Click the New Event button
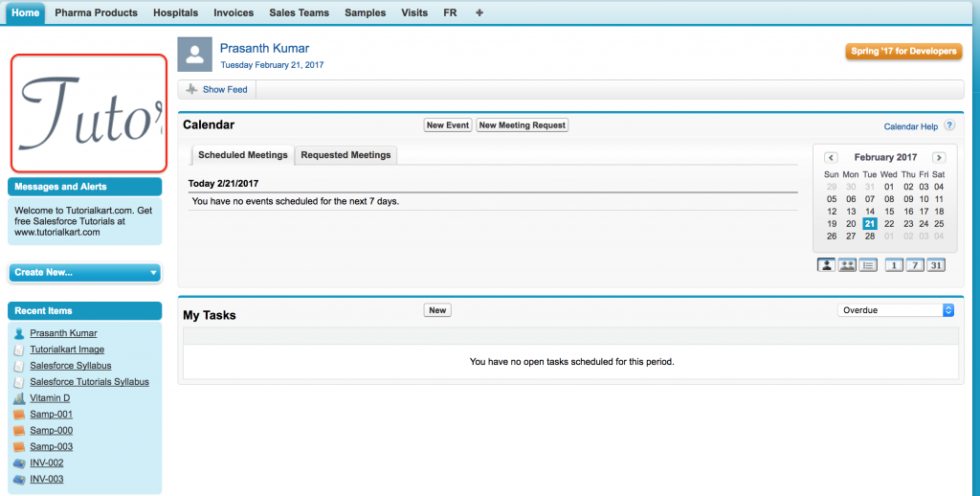The width and height of the screenshot is (980, 496). pos(448,125)
